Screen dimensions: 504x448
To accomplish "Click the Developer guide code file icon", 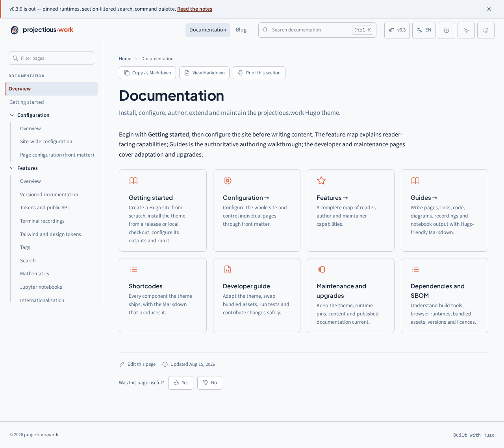I will point(228,269).
